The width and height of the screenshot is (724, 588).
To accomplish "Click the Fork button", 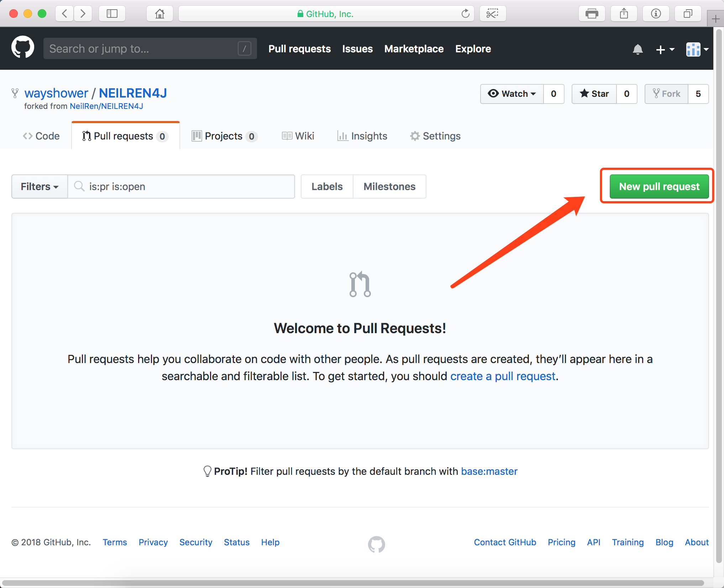I will (666, 94).
